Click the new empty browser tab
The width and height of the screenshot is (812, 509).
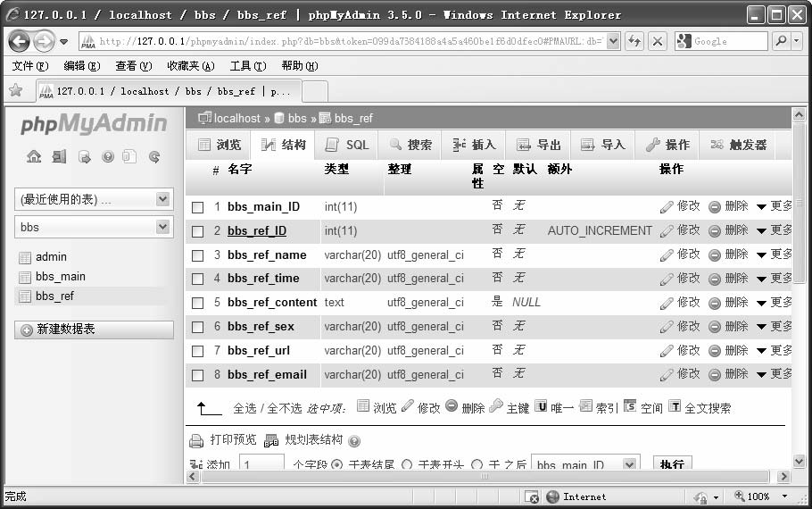click(314, 91)
